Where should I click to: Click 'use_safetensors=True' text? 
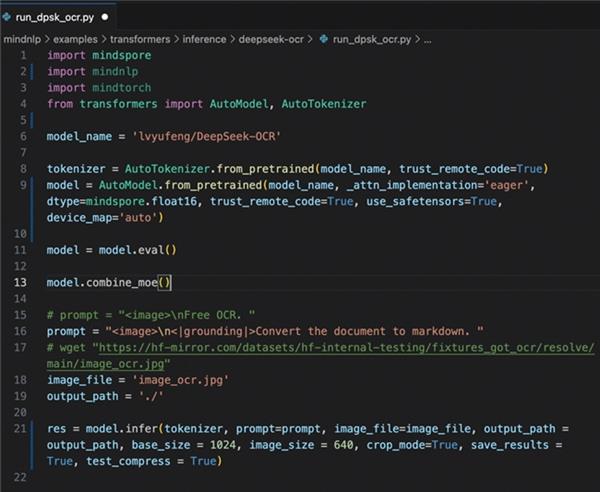tap(431, 201)
